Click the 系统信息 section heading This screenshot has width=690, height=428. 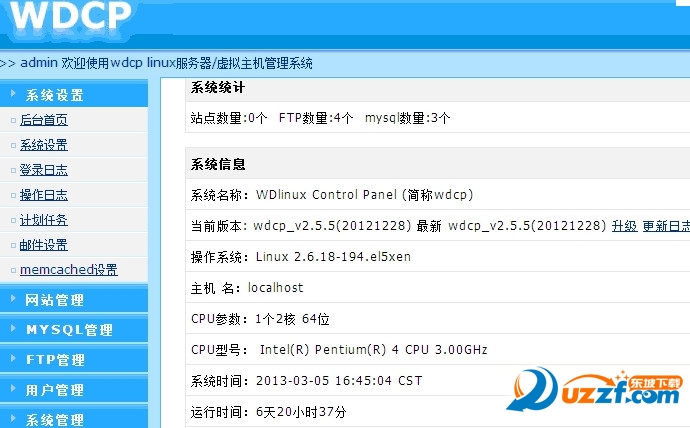click(x=218, y=164)
